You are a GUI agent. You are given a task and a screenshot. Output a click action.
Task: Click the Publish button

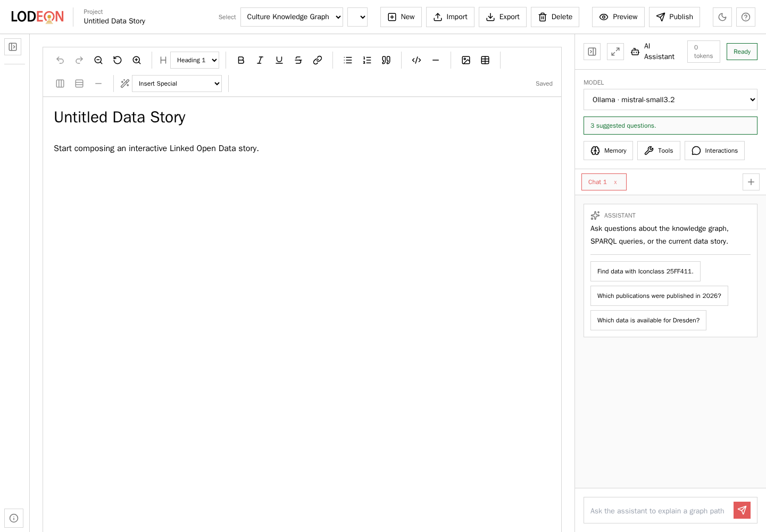point(675,17)
